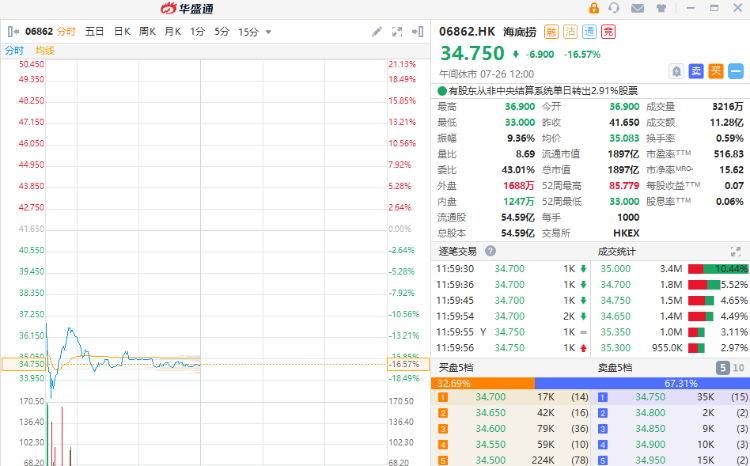Screen dimensions: 750x466
Task: Select the 五日 five-day chart tab
Action: (94, 32)
